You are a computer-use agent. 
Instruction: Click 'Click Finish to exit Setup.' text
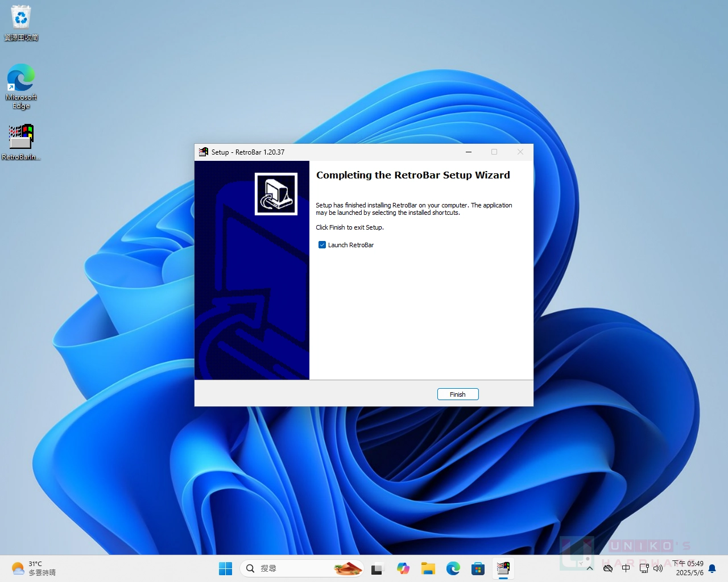[350, 227]
